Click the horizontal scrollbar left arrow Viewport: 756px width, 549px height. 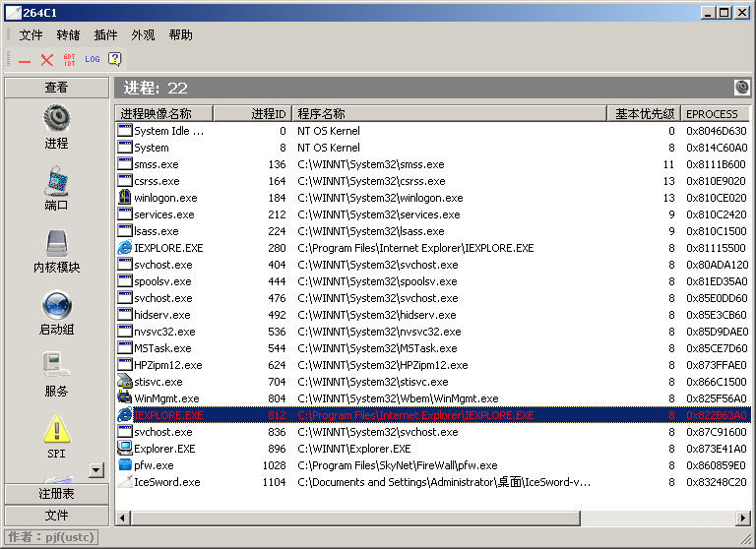pos(122,518)
